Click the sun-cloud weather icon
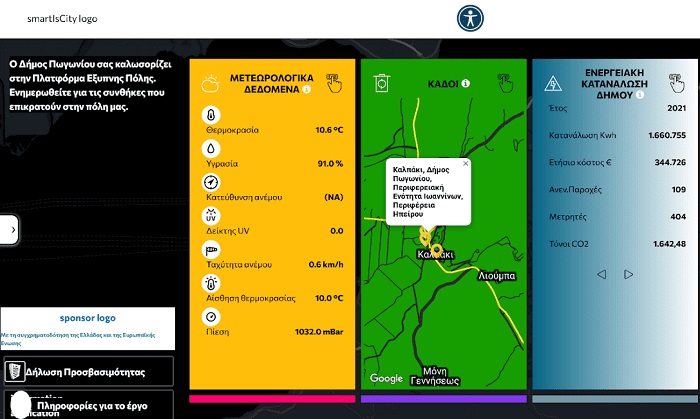 211,83
